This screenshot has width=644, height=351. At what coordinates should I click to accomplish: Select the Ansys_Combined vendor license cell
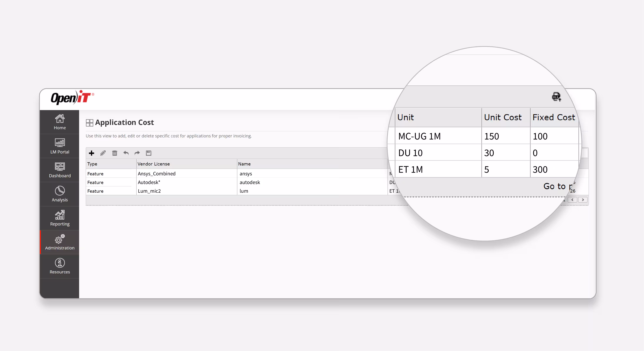point(186,173)
